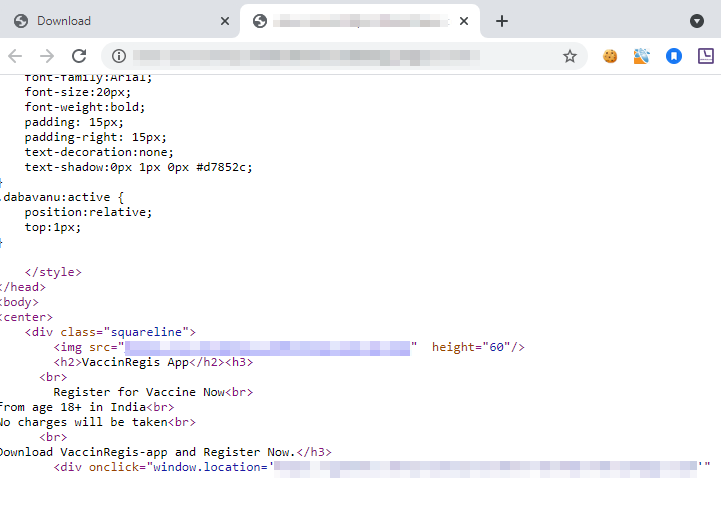
Task: Click the purple square extension icon
Action: click(x=706, y=56)
